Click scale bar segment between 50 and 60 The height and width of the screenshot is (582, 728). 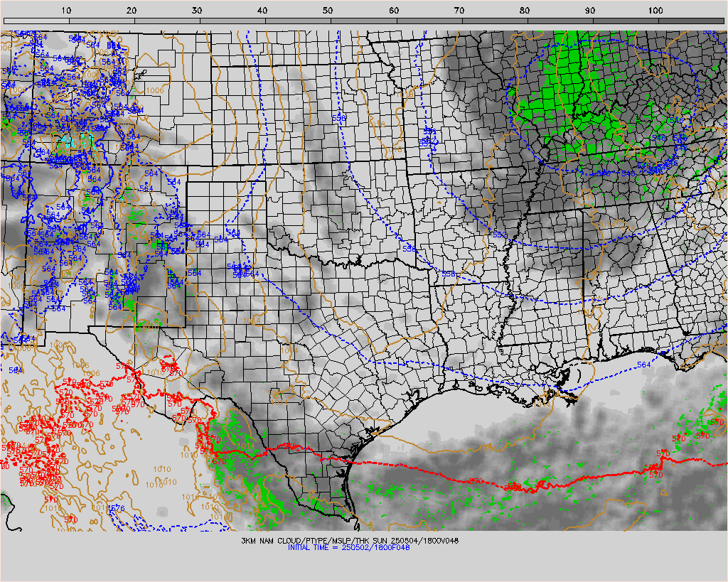[363, 21]
